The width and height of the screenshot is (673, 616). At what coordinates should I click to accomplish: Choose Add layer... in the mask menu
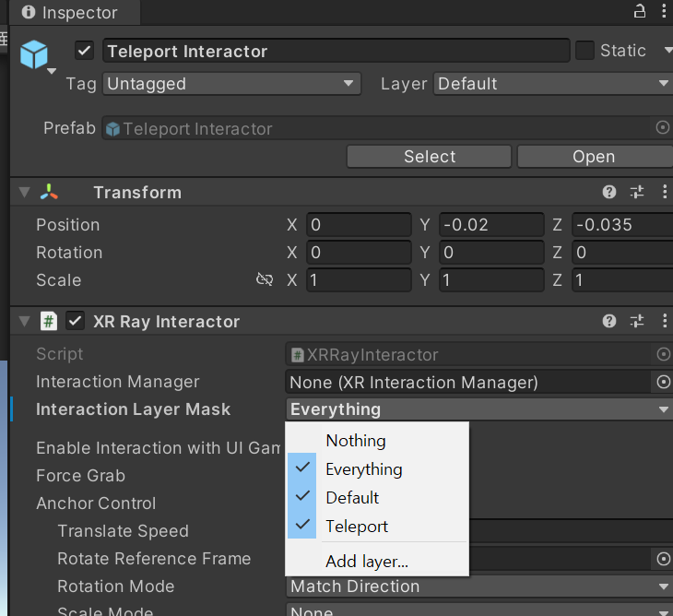[x=377, y=561]
